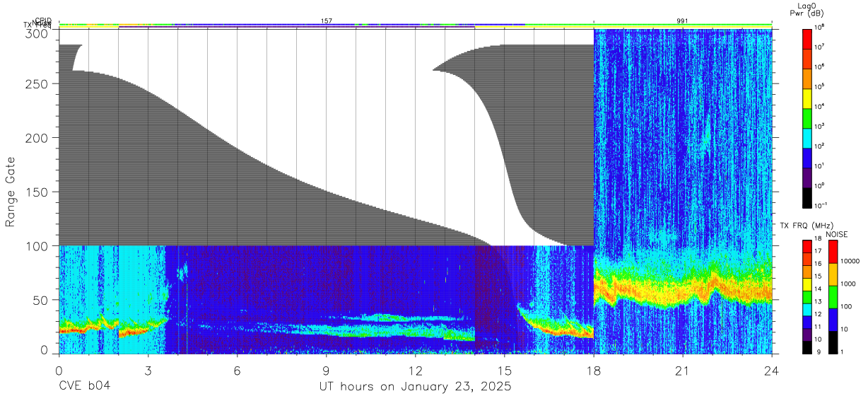Click the '250' range gate tick label
This screenshot has height=401, width=868.
38,84
